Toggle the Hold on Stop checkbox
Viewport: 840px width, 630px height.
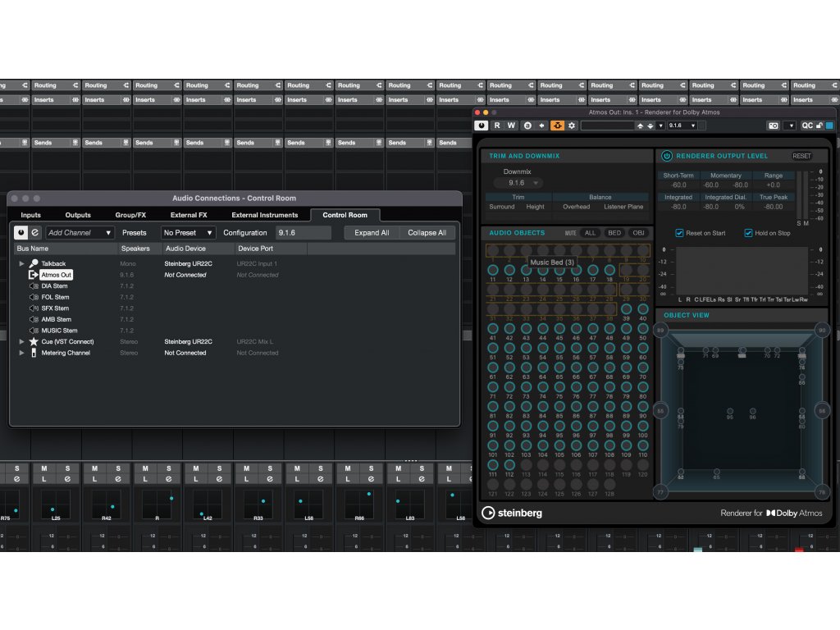tap(748, 233)
